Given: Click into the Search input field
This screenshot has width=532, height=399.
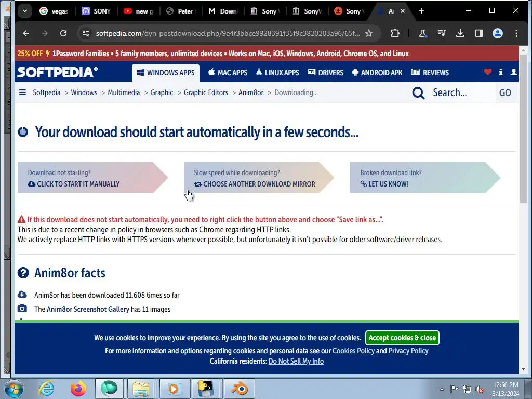Looking at the screenshot, I should pyautogui.click(x=461, y=92).
